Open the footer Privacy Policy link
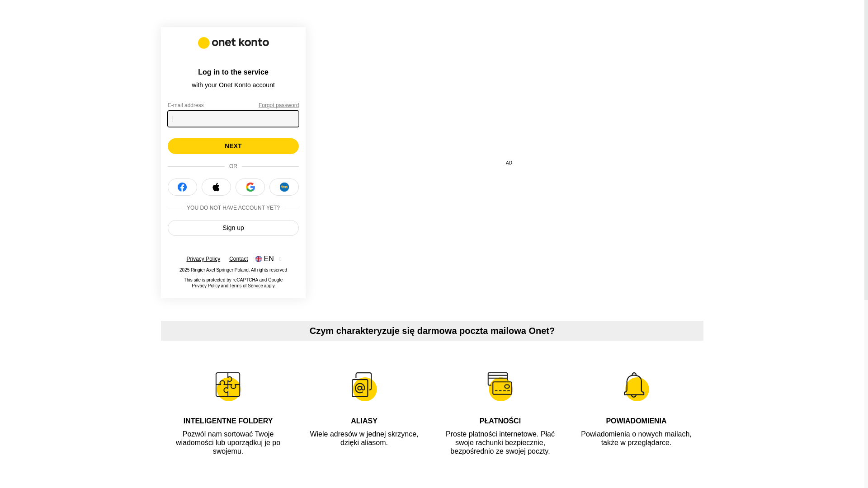868x488 pixels. pos(203,259)
